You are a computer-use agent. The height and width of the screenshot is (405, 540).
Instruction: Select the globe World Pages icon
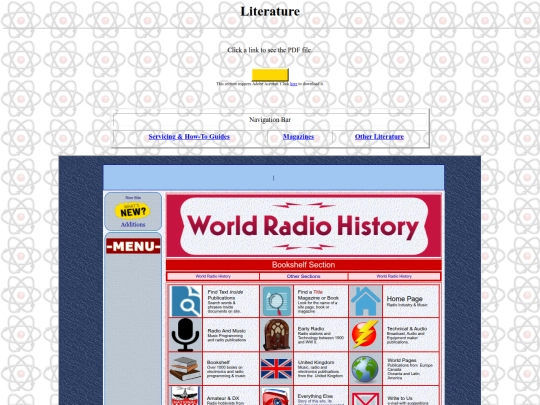pyautogui.click(x=365, y=368)
